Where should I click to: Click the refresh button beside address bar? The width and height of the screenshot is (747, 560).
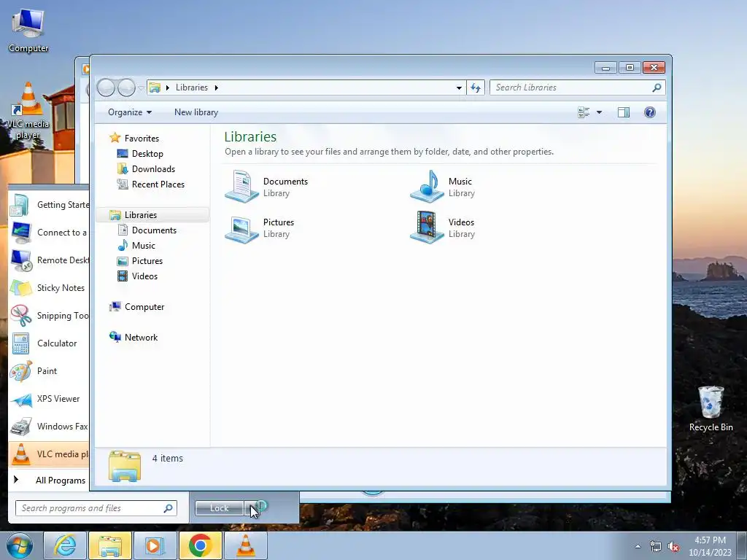click(x=476, y=87)
